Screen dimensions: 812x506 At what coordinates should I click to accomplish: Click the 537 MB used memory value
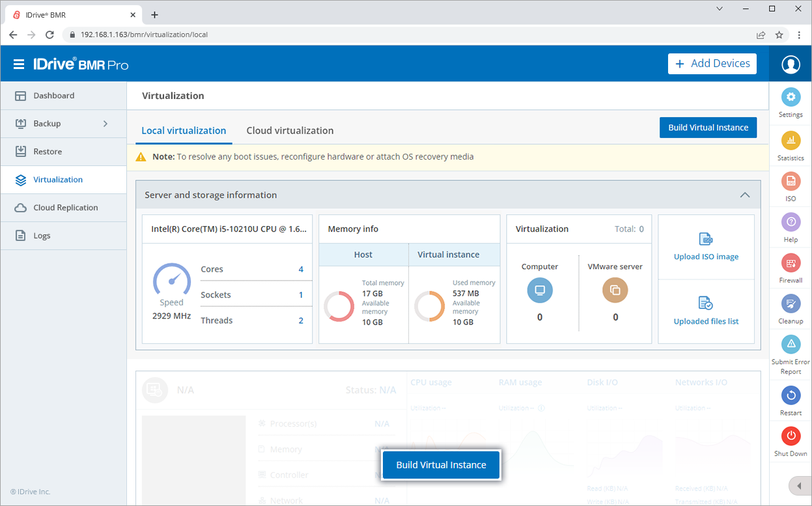click(466, 294)
